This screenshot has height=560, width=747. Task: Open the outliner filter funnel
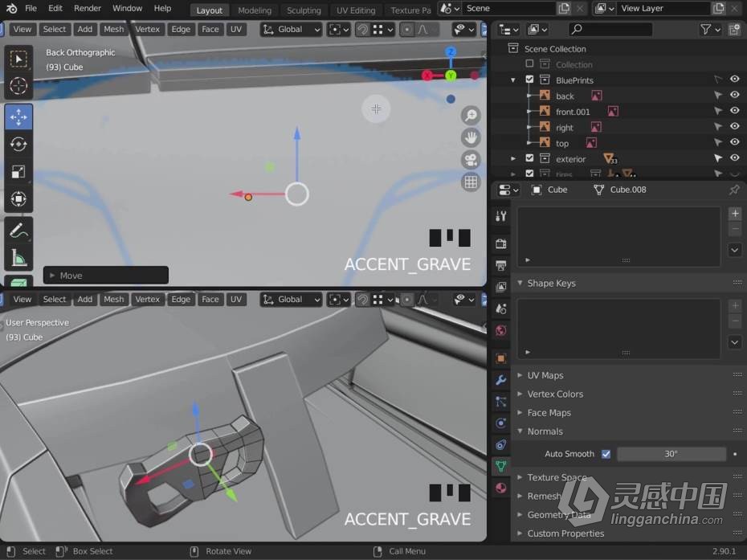705,30
